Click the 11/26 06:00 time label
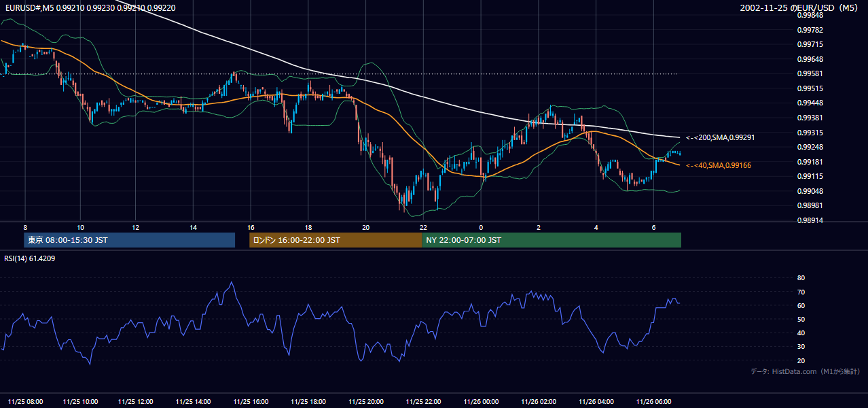This screenshot has width=868, height=408. (x=653, y=401)
